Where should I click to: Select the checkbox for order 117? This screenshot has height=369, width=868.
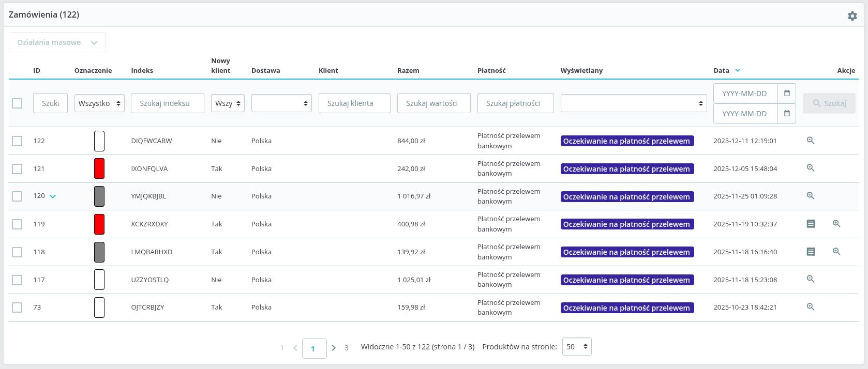coord(17,280)
